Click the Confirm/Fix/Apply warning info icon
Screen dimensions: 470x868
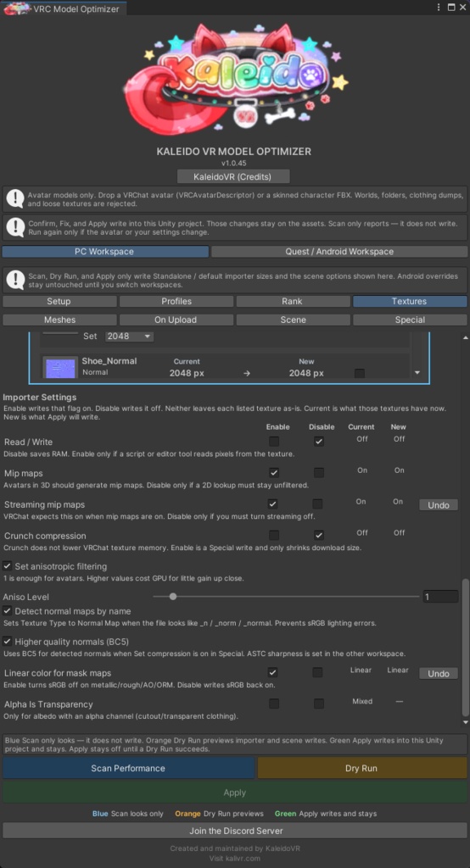[x=15, y=227]
